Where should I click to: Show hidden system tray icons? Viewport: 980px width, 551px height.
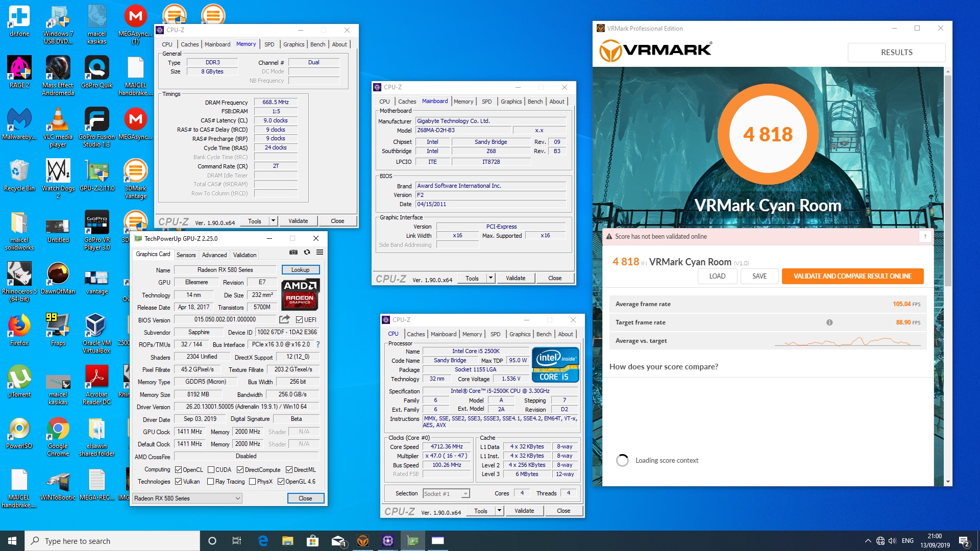(868, 541)
